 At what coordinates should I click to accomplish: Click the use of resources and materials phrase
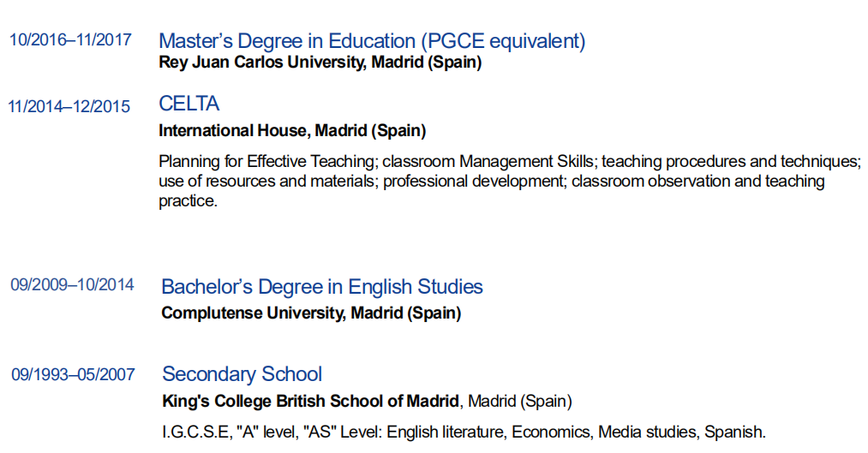267,181
